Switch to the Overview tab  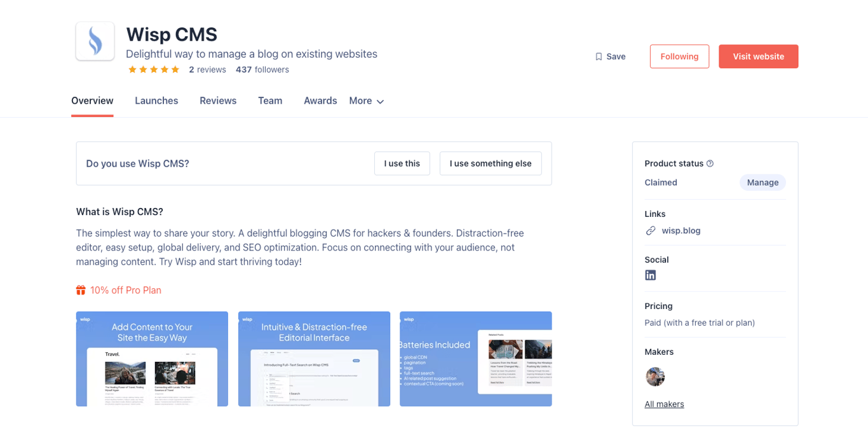click(x=92, y=100)
